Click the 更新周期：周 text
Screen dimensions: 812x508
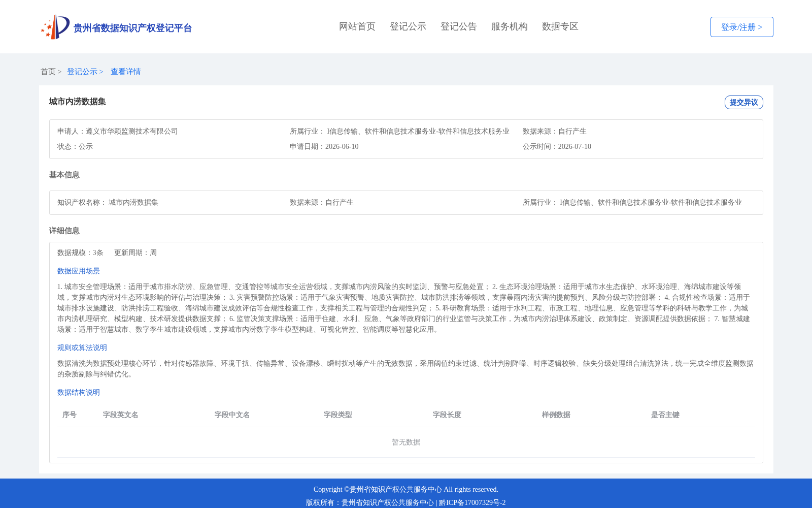[136, 252]
